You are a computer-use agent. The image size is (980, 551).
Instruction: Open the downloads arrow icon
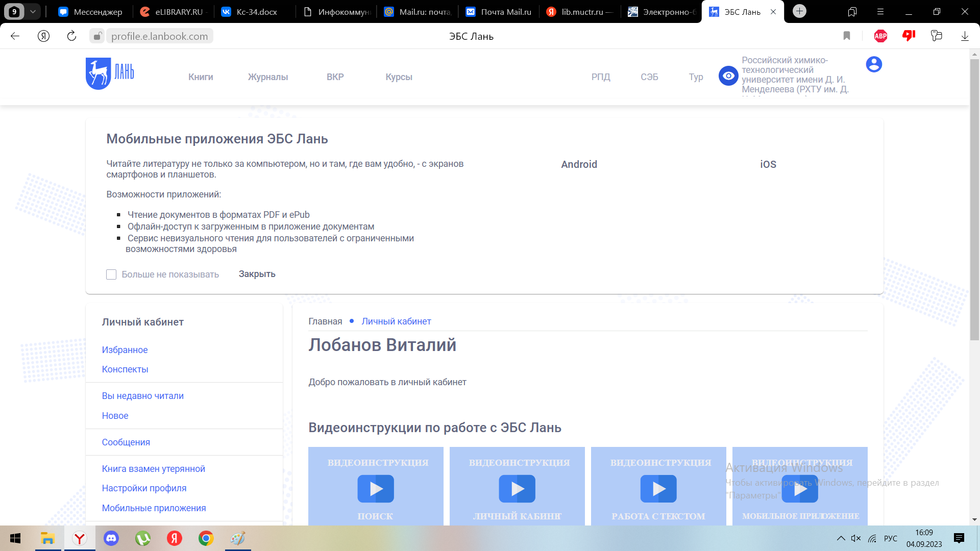(965, 36)
